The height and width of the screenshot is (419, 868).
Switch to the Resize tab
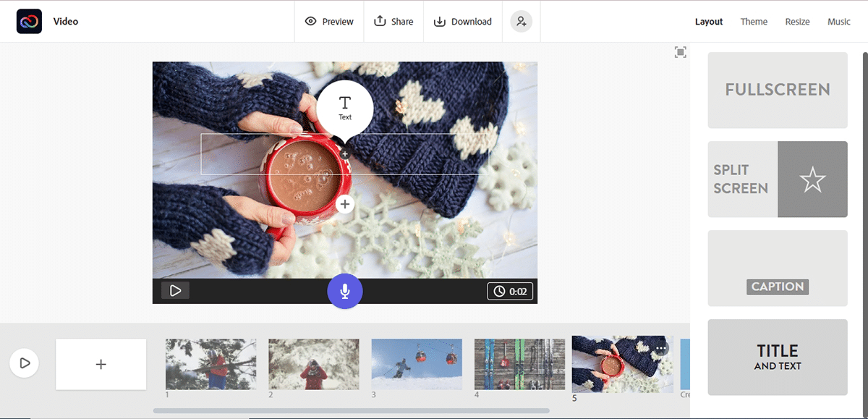[797, 22]
